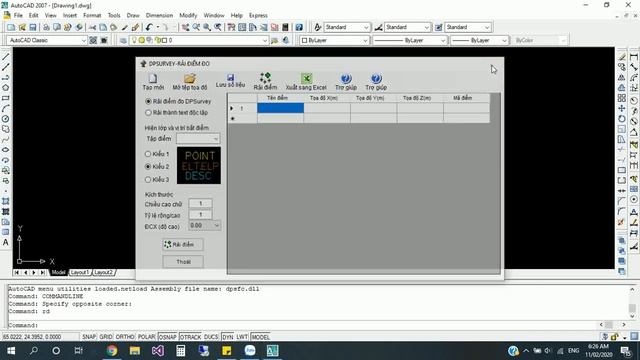This screenshot has width=640, height=360.
Task: Click the Undo arrow icon
Action: 149,27
